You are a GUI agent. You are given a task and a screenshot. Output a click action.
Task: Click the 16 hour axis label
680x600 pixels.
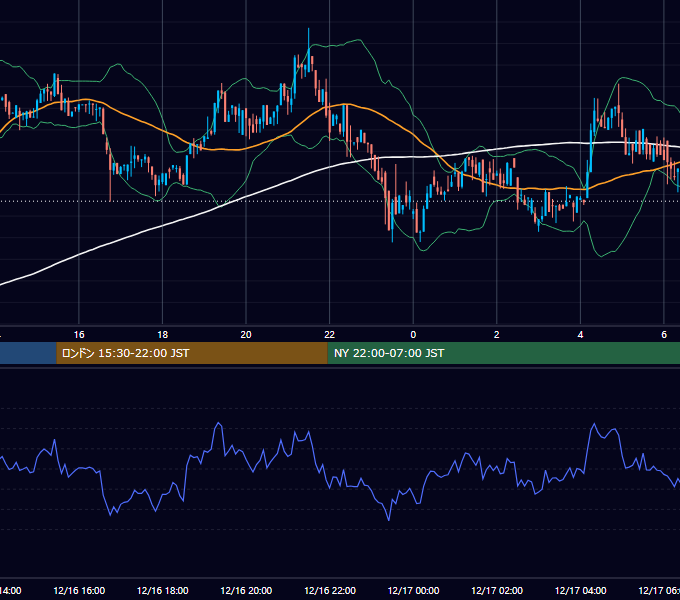coord(79,335)
